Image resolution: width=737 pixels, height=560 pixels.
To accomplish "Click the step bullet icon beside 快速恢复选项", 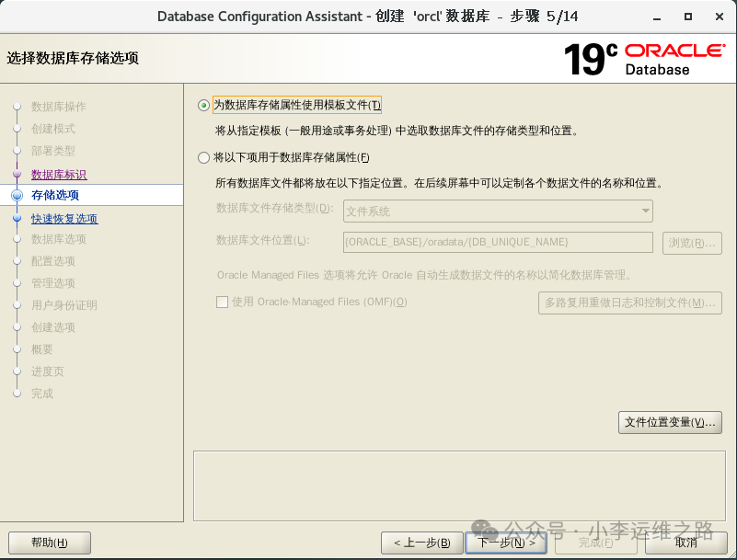I will (x=17, y=218).
